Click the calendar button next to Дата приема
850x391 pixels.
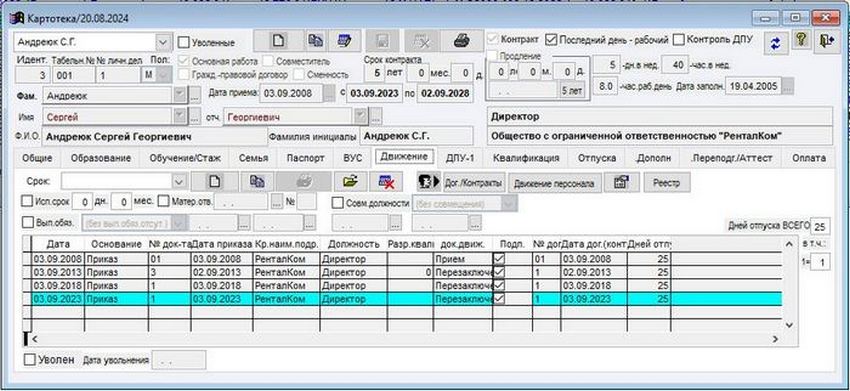pos(329,93)
